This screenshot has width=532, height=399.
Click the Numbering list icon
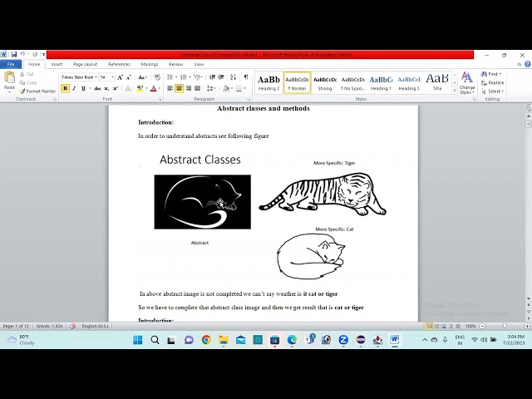pyautogui.click(x=184, y=77)
